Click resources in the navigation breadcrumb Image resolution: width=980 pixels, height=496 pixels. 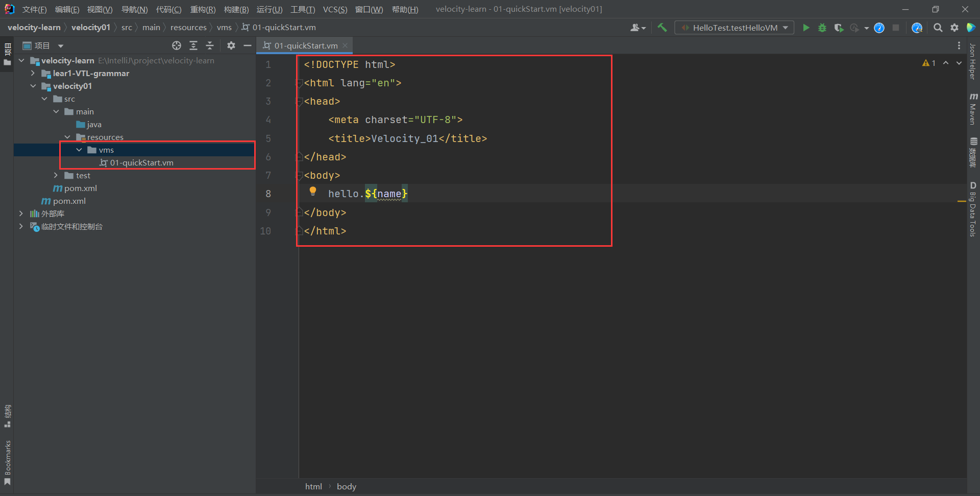pos(188,28)
